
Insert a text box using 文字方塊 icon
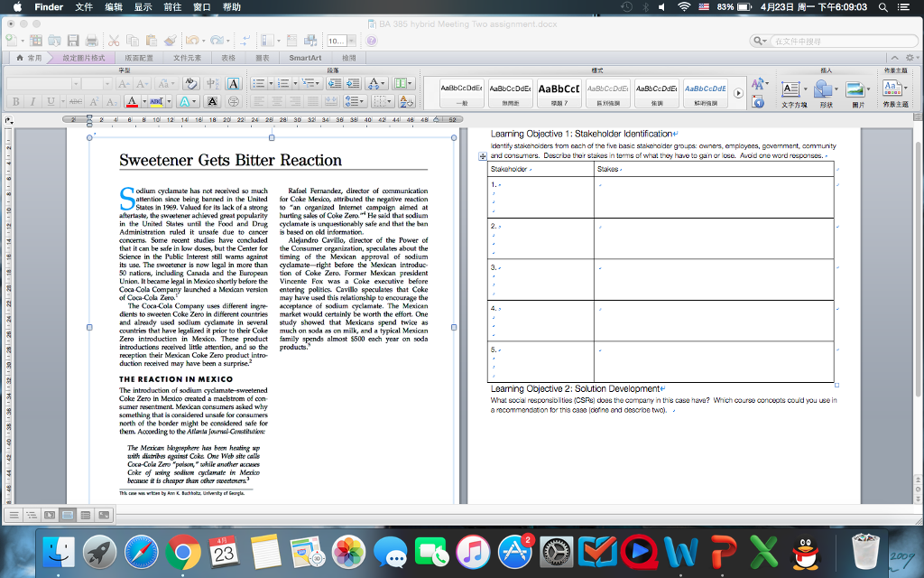coord(790,89)
